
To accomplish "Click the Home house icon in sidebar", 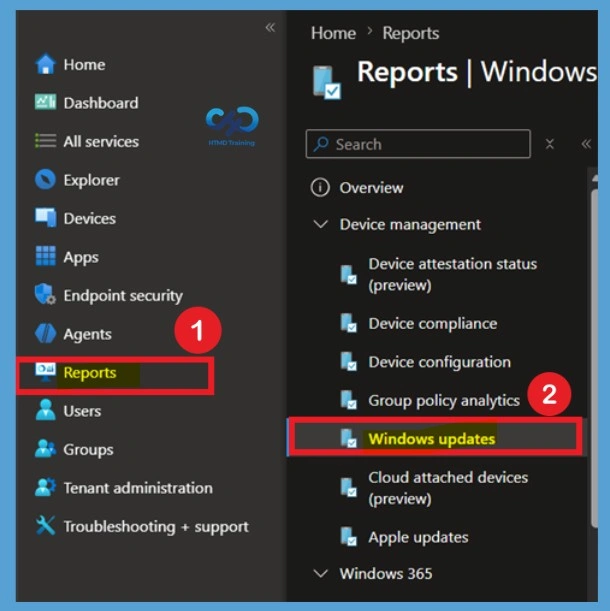I will pyautogui.click(x=45, y=64).
